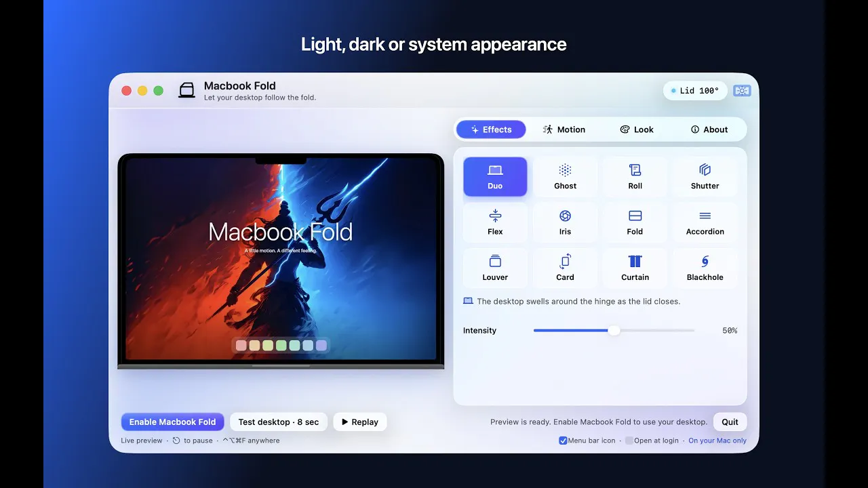Screen dimensions: 868x488
Task: Select the Duo effect
Action: pyautogui.click(x=495, y=177)
